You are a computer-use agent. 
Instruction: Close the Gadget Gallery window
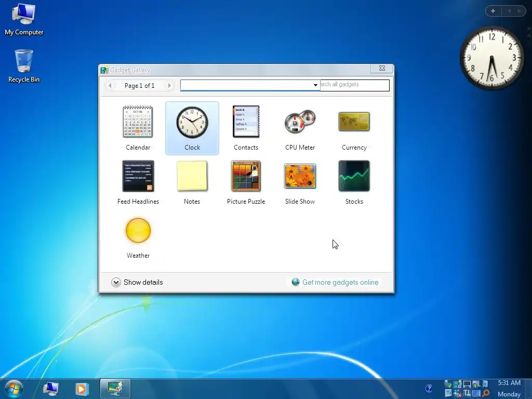pyautogui.click(x=382, y=68)
